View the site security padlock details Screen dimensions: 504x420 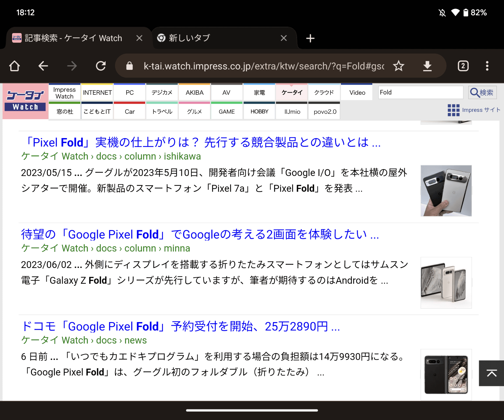(x=129, y=66)
